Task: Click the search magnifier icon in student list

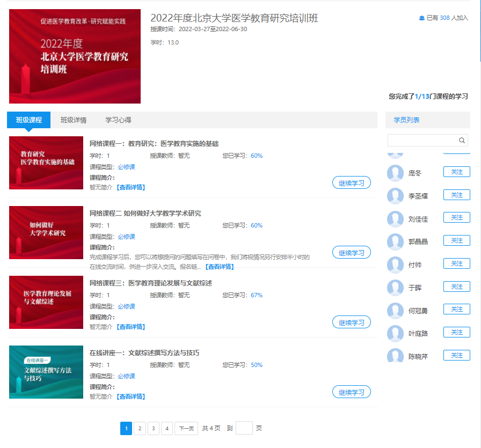Action: coord(462,141)
